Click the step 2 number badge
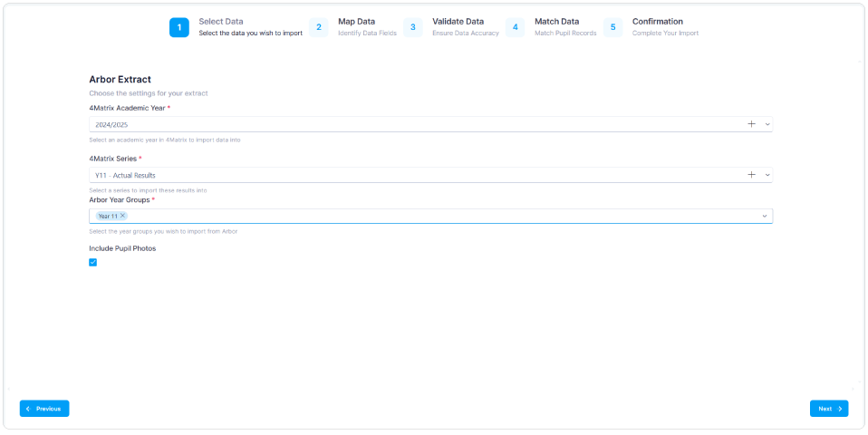 tap(319, 27)
